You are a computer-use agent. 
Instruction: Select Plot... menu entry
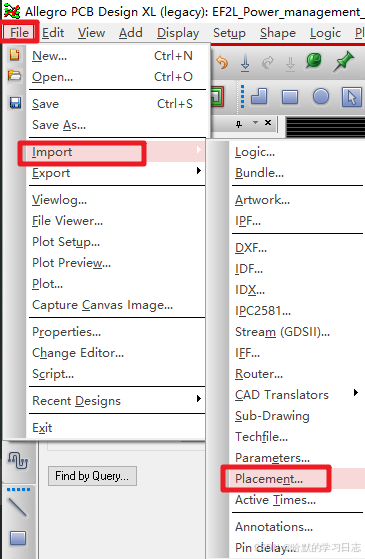click(117, 284)
